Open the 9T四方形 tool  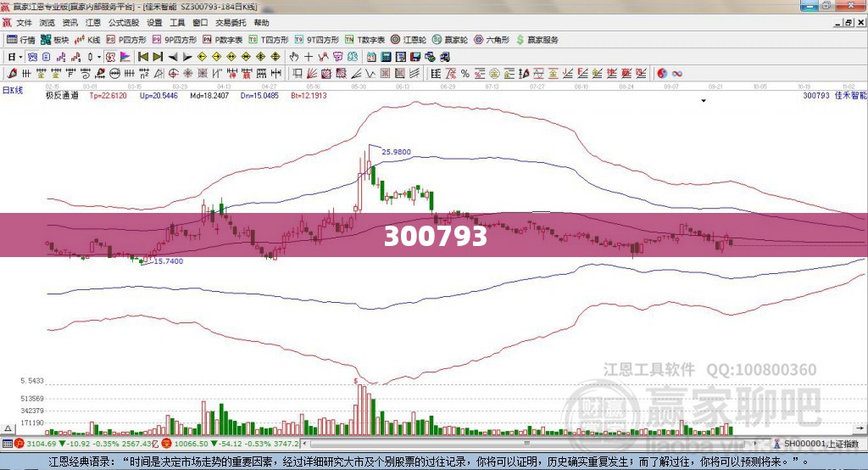tap(317, 40)
